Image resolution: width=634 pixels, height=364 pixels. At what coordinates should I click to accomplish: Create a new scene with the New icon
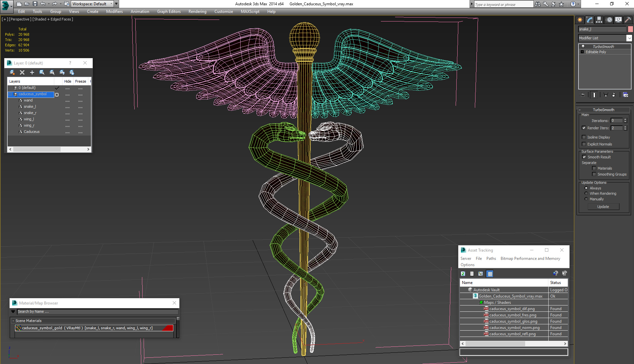(19, 4)
